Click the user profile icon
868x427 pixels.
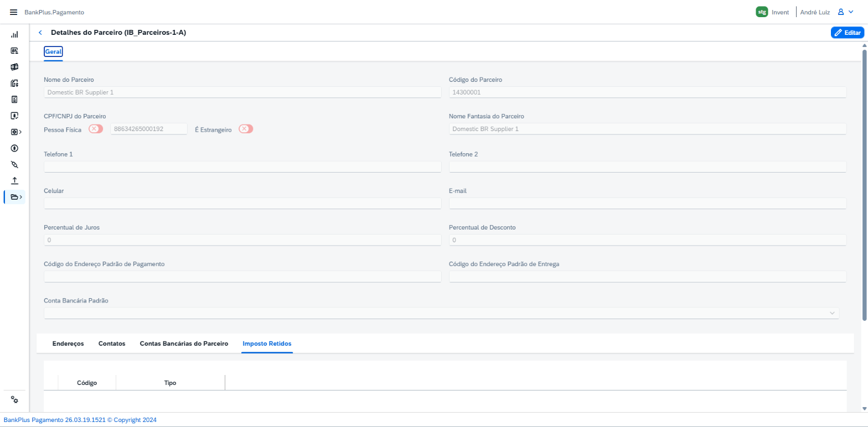click(840, 12)
